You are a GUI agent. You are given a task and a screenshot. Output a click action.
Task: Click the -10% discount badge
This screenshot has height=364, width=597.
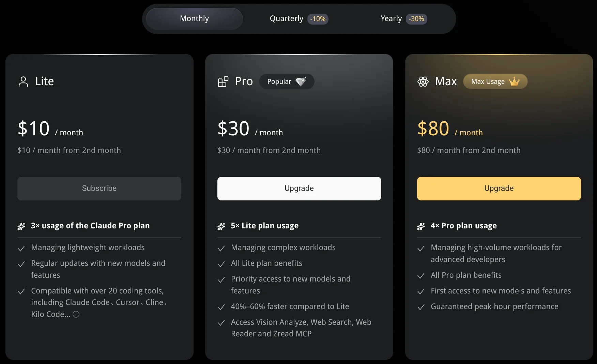pos(318,19)
